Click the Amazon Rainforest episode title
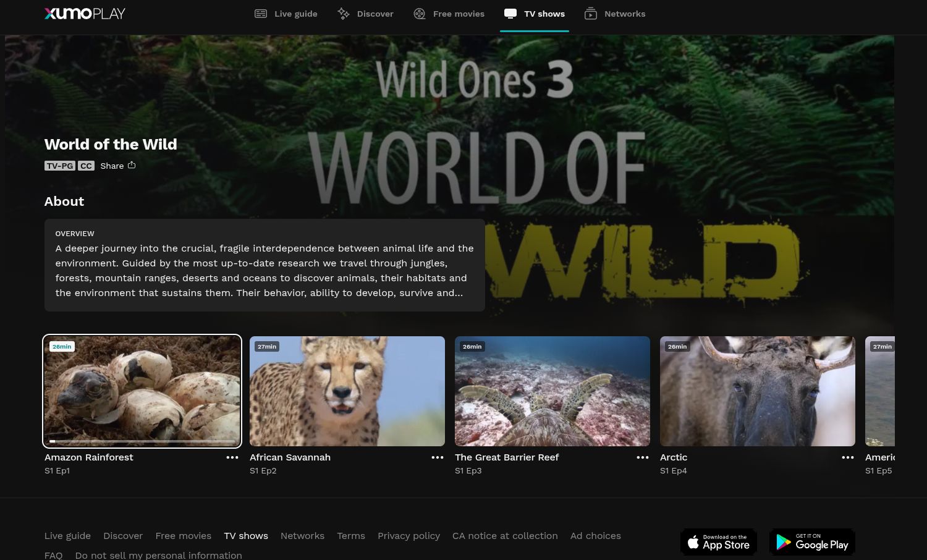Viewport: 927px width, 560px height. [x=89, y=457]
